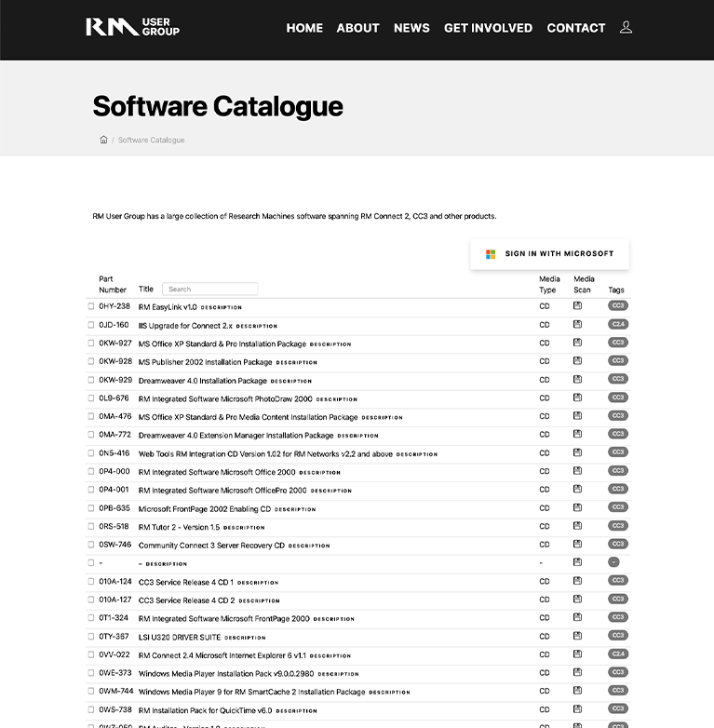Screen dimensions: 714x728
Task: Click the C2.4 tag on IIS Upgrade row
Action: click(x=618, y=324)
